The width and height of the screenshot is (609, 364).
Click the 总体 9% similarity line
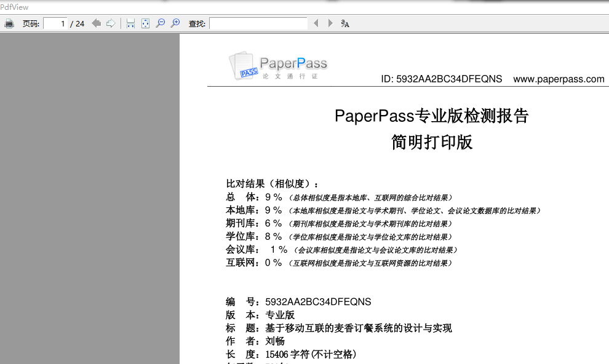(340, 197)
